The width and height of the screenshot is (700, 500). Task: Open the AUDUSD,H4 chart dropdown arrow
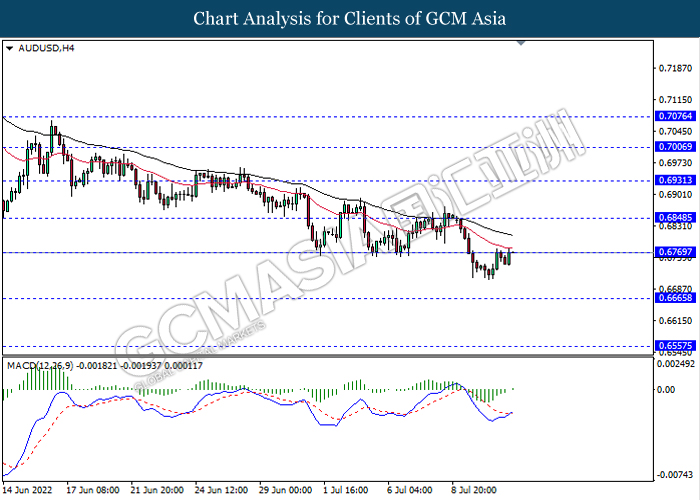pyautogui.click(x=10, y=49)
